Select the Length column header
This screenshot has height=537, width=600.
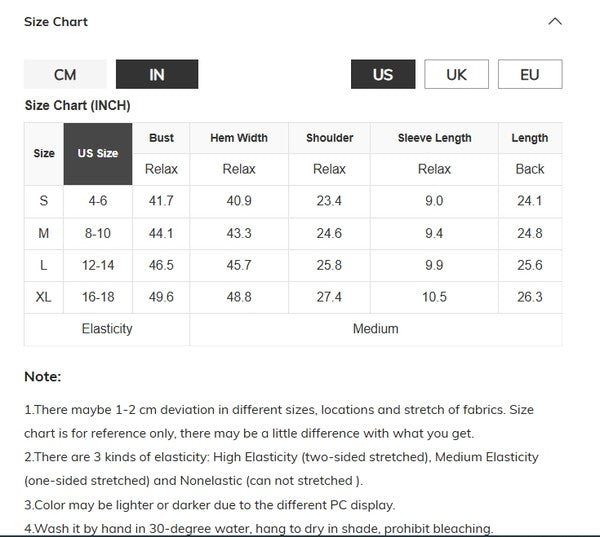(529, 138)
